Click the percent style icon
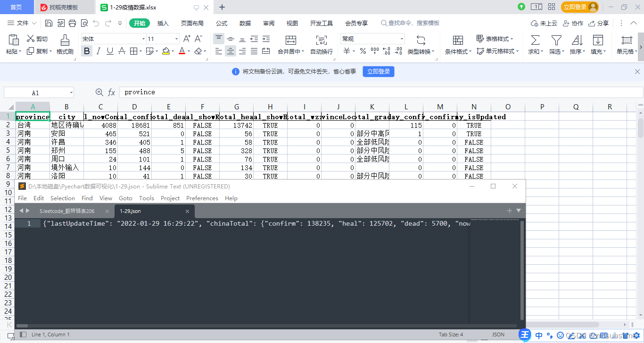The width and height of the screenshot is (644, 343). 363,51
